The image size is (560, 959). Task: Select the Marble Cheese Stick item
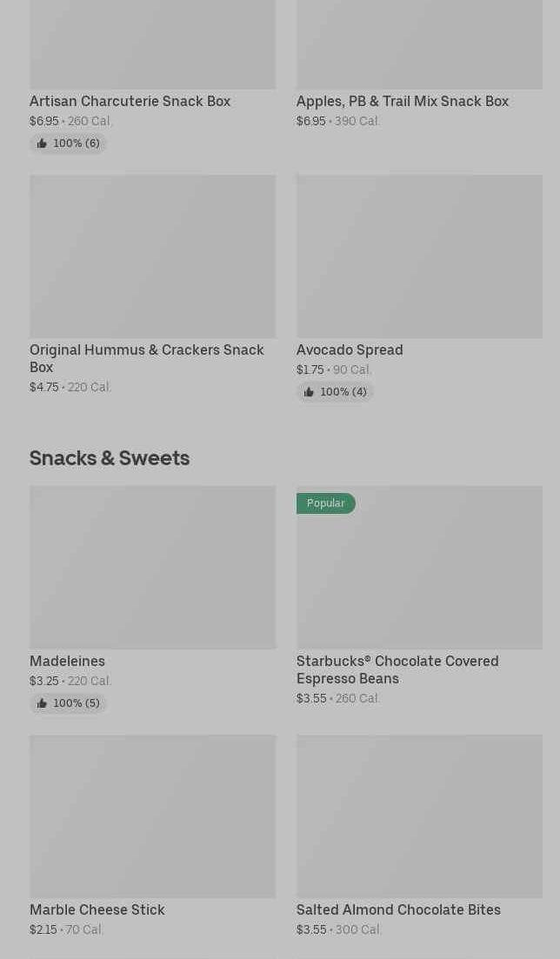[x=97, y=909]
